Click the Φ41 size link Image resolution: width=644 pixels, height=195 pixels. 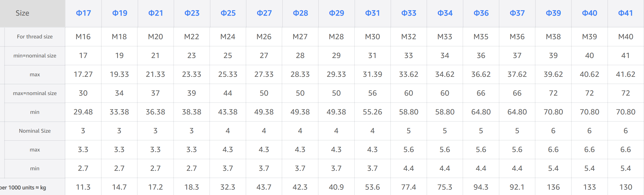click(x=625, y=13)
